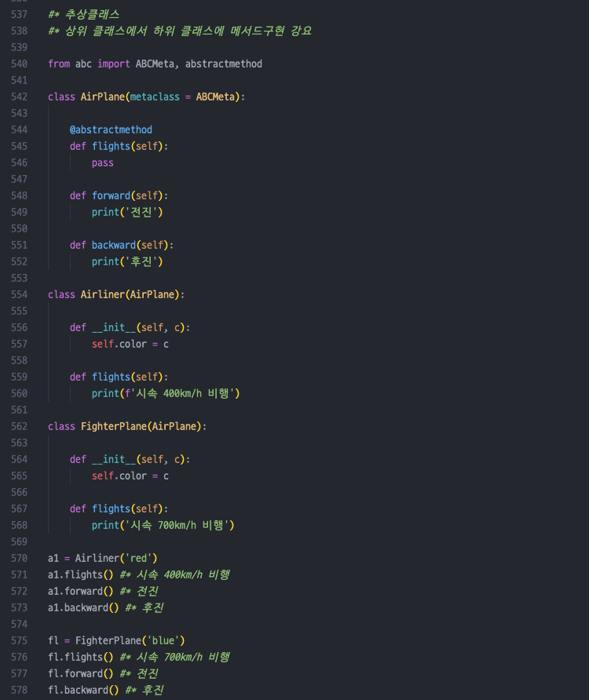Click "a1 = Airliner('red')" on line 570
The width and height of the screenshot is (589, 700).
coord(103,559)
